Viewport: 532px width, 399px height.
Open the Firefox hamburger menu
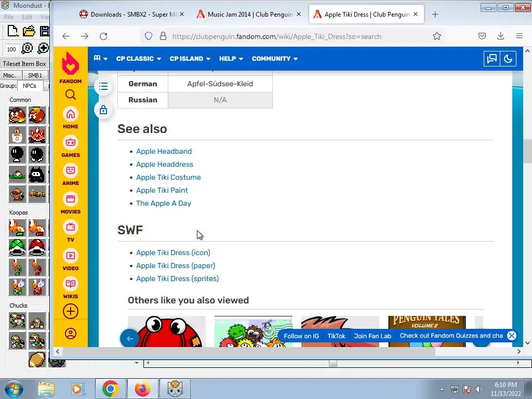pos(519,36)
